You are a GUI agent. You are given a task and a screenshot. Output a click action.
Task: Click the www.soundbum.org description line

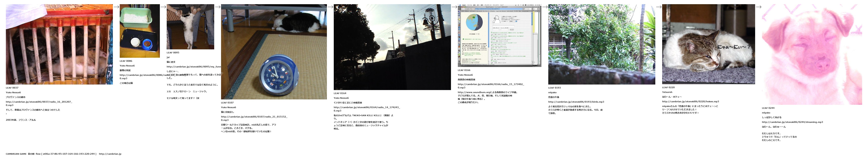(x=487, y=92)
